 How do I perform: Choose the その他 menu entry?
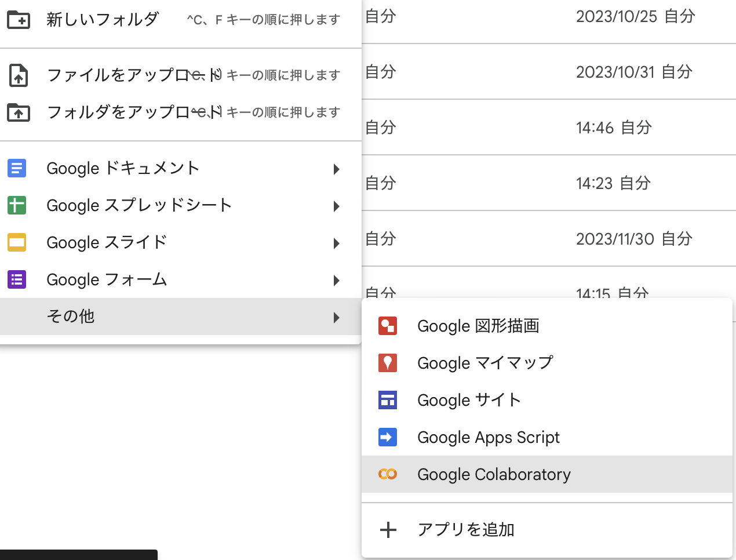(x=71, y=317)
